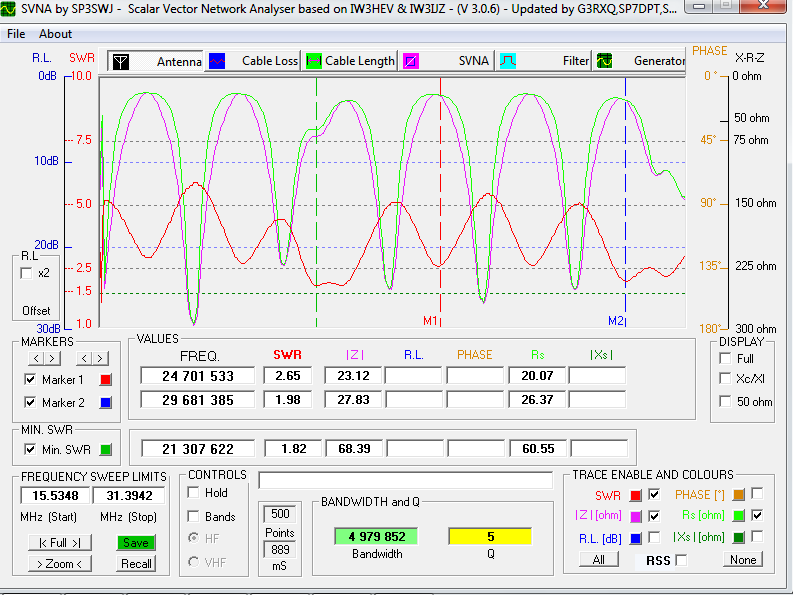Click the Full sweep range button

59,543
